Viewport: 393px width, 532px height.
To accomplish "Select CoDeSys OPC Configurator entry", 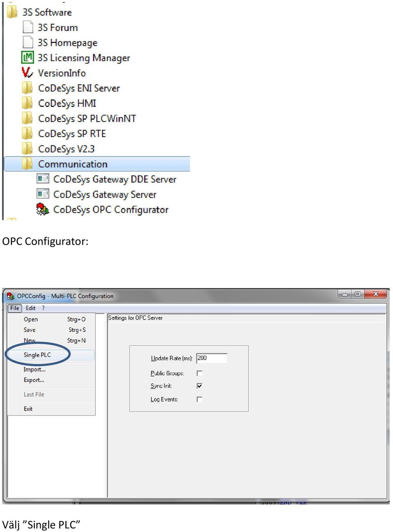I will pos(111,210).
